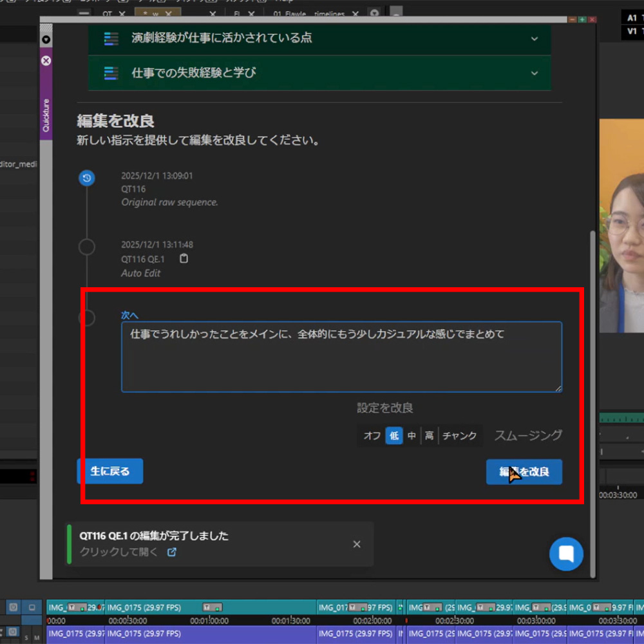Select the colored list icon beside 演劇経験が仕事に活かされている点
This screenshot has width=644, height=644.
(x=111, y=39)
